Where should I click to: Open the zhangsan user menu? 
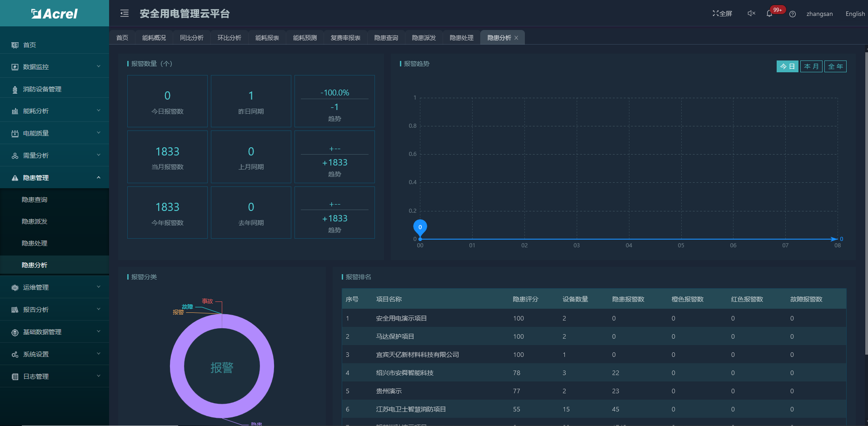[819, 14]
